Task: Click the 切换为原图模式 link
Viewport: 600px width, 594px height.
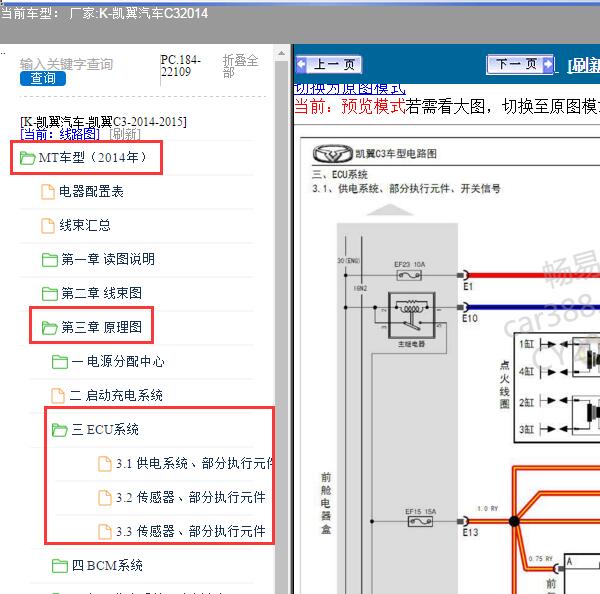Action: tap(350, 89)
